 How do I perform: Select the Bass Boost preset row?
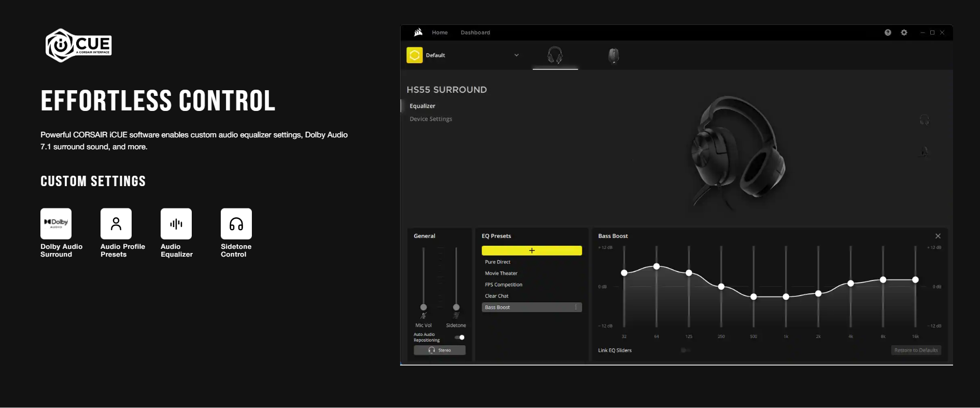point(532,307)
